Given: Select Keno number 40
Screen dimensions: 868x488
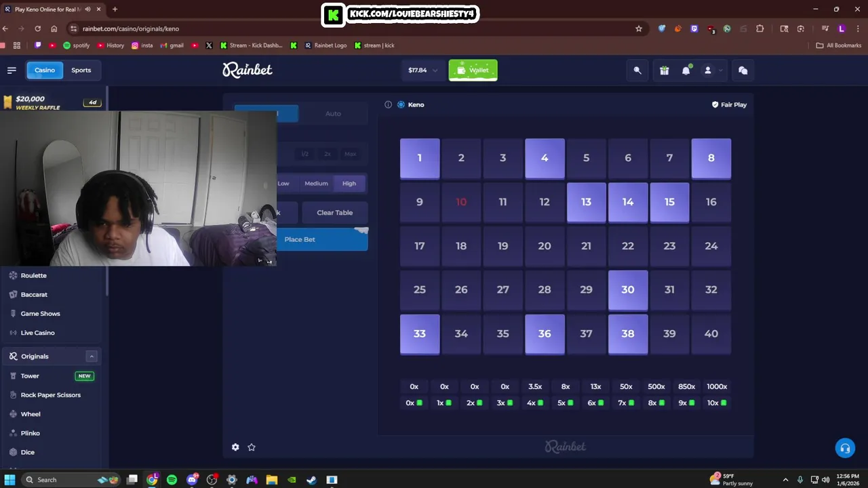Looking at the screenshot, I should [x=711, y=333].
